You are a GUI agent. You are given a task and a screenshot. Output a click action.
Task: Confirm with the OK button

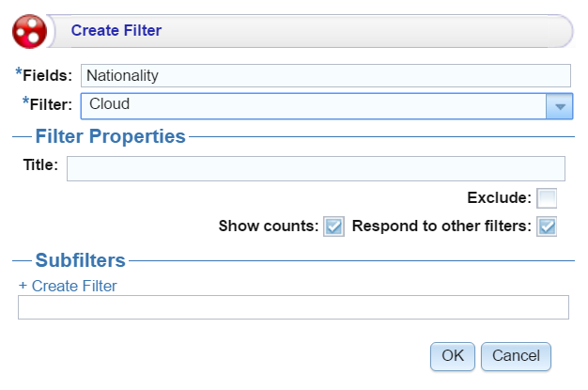tap(453, 356)
